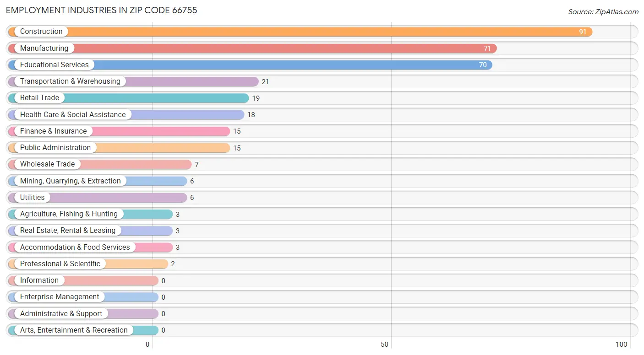Click the Construction value 91
This screenshot has width=644, height=355.
(x=583, y=32)
